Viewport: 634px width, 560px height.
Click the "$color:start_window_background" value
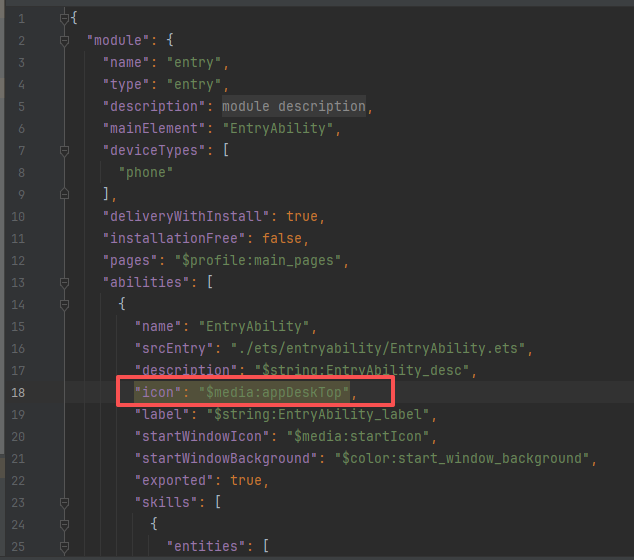pyautogui.click(x=462, y=459)
